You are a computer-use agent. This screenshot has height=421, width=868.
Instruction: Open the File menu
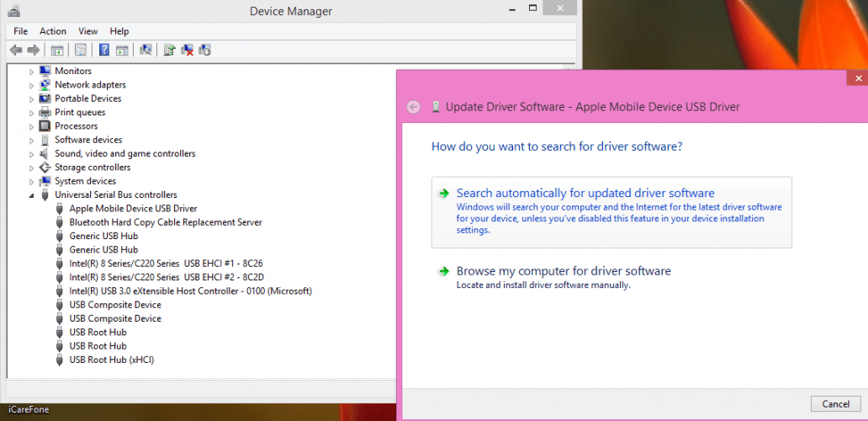[x=20, y=31]
